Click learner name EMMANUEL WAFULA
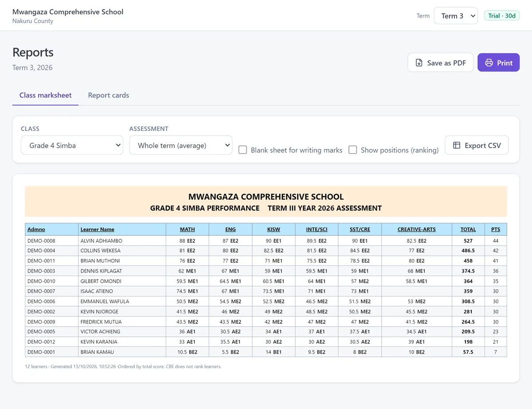The image size is (532, 409). (105, 302)
